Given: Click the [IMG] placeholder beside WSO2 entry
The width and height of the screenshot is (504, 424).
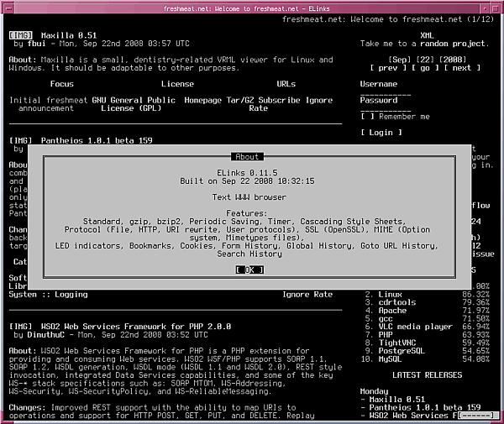Looking at the screenshot, I should click(x=20, y=327).
